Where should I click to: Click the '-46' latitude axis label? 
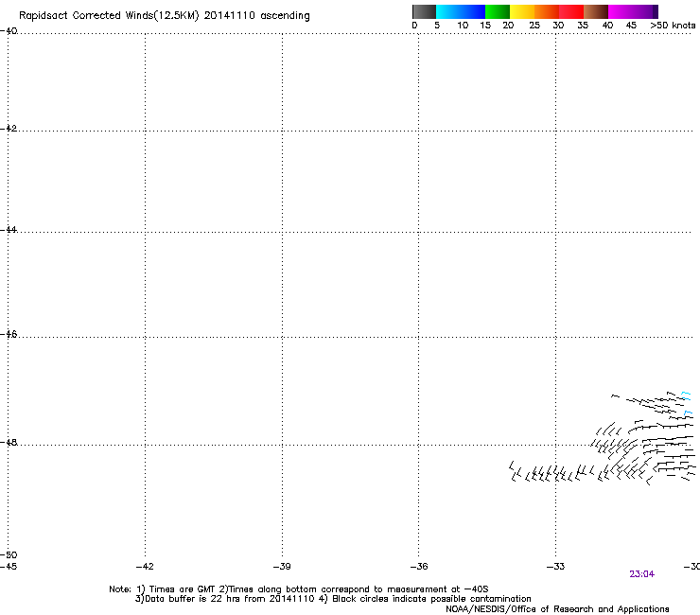coord(9,335)
